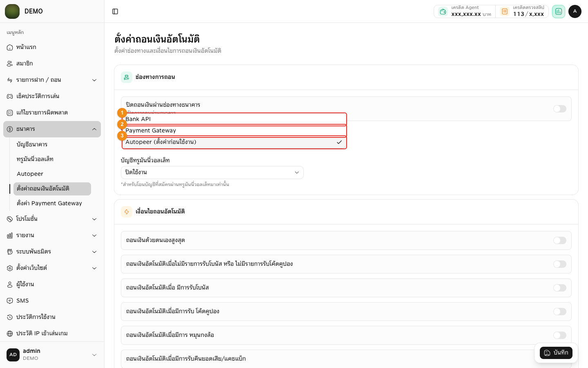The width and height of the screenshot is (588, 368).
Task: Open ตั้งค่าถอนเงินอัตโนมัติ sidebar item
Action: [52, 189]
